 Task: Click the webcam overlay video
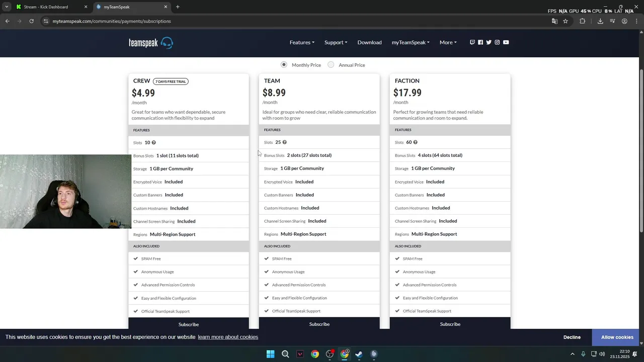coord(65,192)
